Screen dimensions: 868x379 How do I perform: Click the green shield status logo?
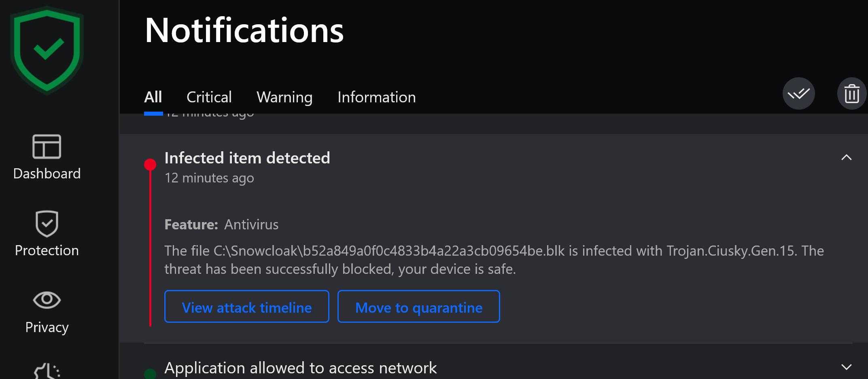click(47, 50)
